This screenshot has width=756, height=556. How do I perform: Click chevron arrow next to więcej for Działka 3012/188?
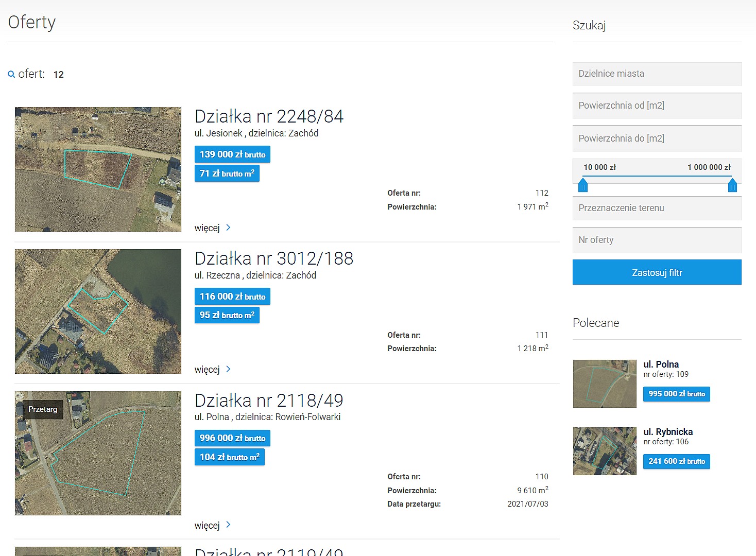tap(228, 369)
